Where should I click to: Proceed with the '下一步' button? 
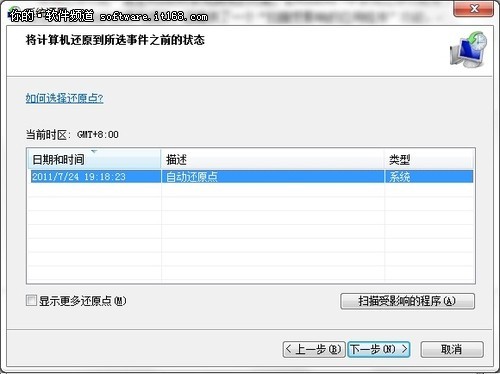pos(379,349)
